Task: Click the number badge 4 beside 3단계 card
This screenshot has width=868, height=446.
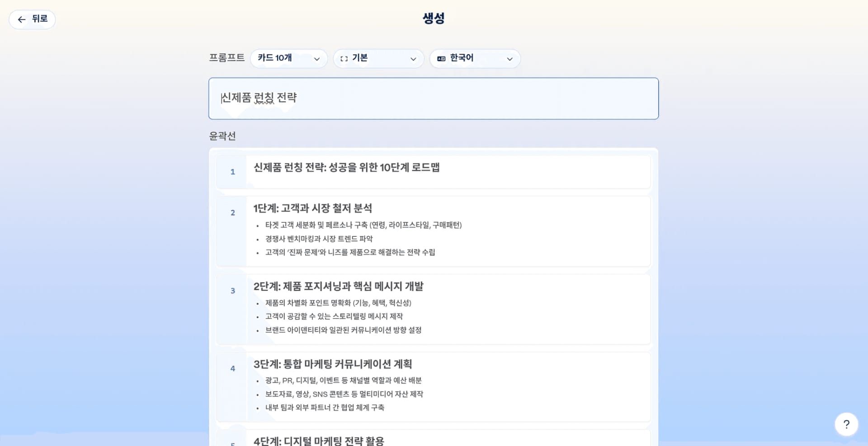Action: pos(232,369)
